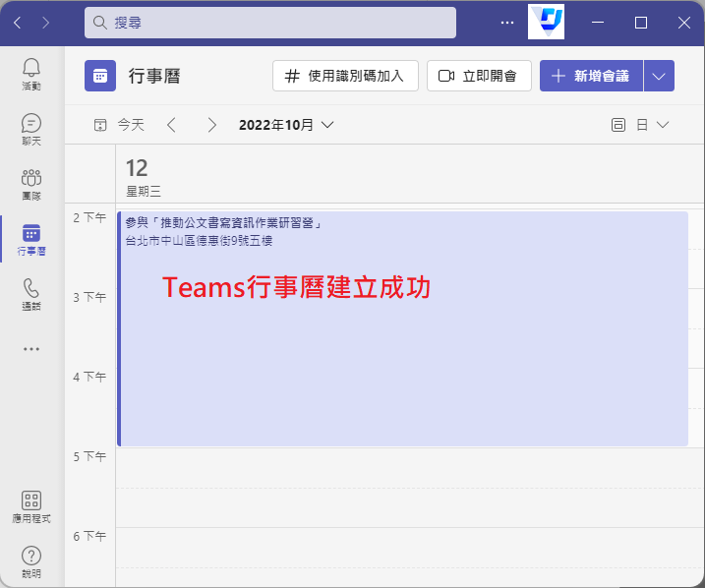Jump to today using 今天 button
Screen dimensions: 705x588
pos(119,125)
